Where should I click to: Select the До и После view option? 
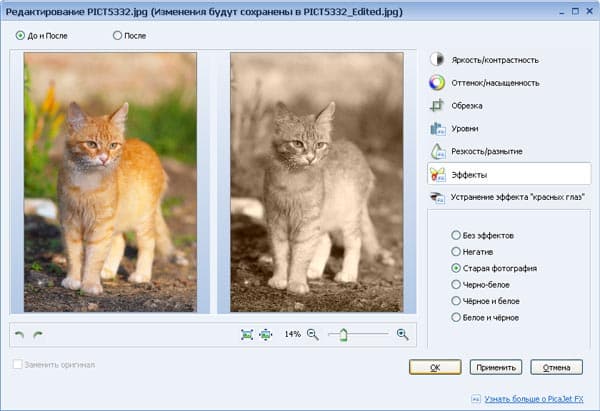[42, 36]
